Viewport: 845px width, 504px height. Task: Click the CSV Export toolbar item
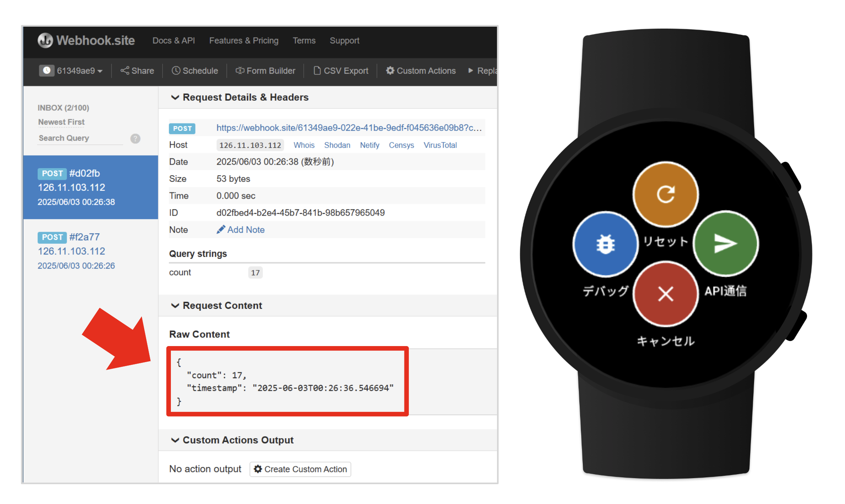[x=341, y=71]
